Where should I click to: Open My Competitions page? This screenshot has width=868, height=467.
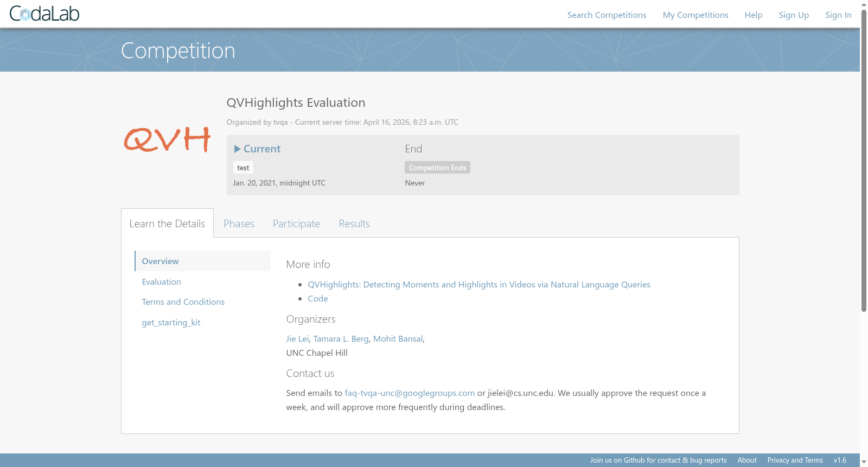click(695, 15)
